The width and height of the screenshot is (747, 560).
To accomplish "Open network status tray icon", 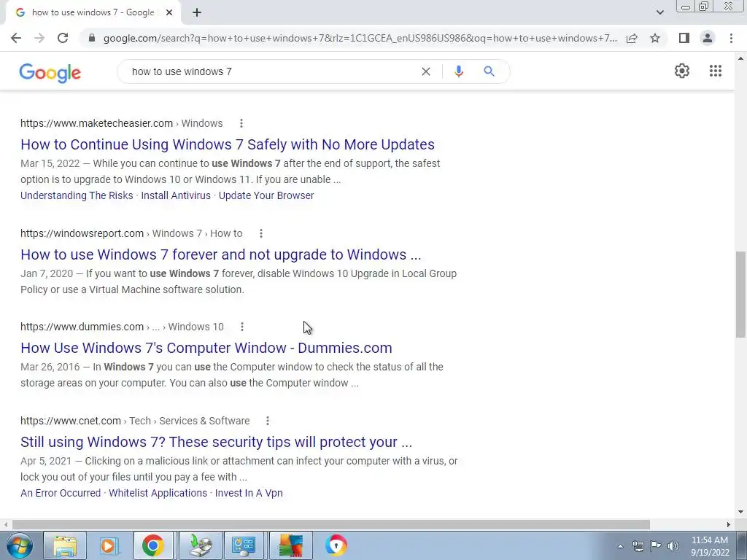I will [638, 546].
